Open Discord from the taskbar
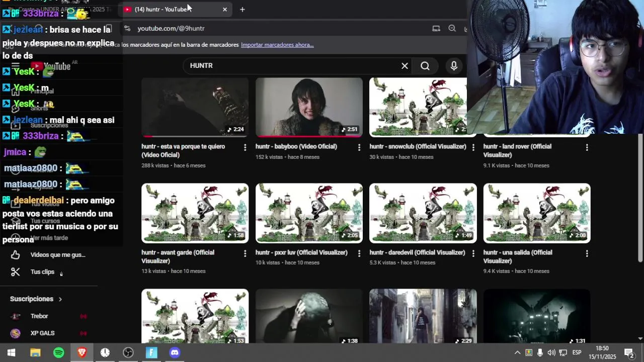 tap(175, 353)
